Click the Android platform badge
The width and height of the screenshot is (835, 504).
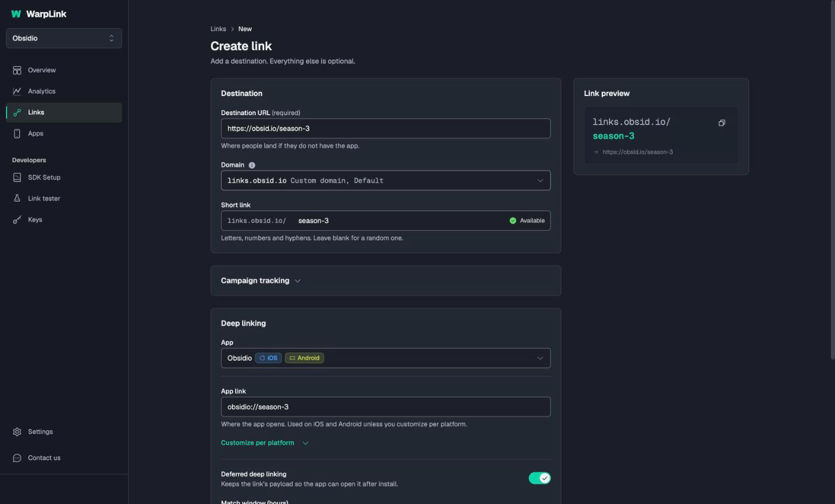pyautogui.click(x=304, y=358)
